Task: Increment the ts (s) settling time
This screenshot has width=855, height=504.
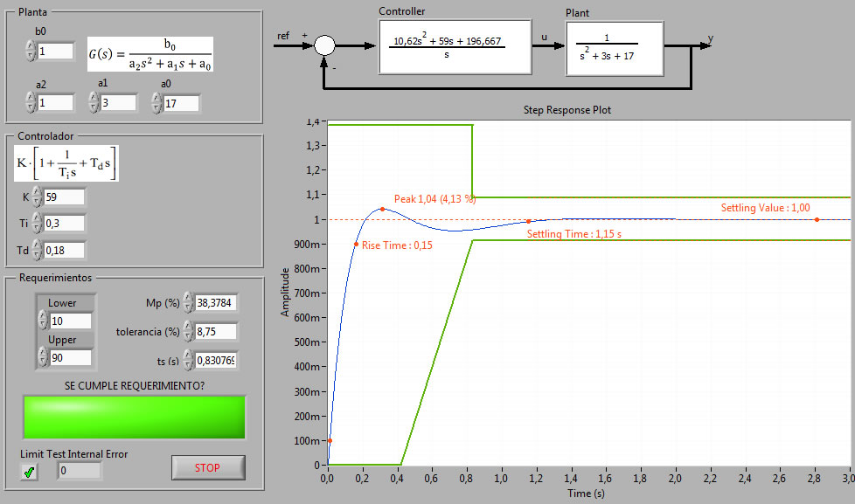Action: pyautogui.click(x=186, y=355)
